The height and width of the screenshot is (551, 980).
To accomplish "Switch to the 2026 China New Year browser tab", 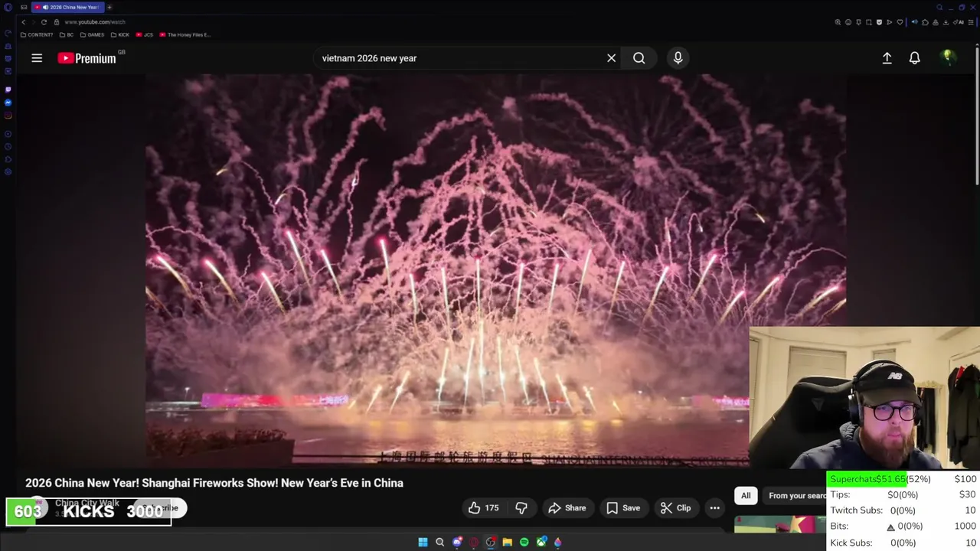I will click(67, 7).
